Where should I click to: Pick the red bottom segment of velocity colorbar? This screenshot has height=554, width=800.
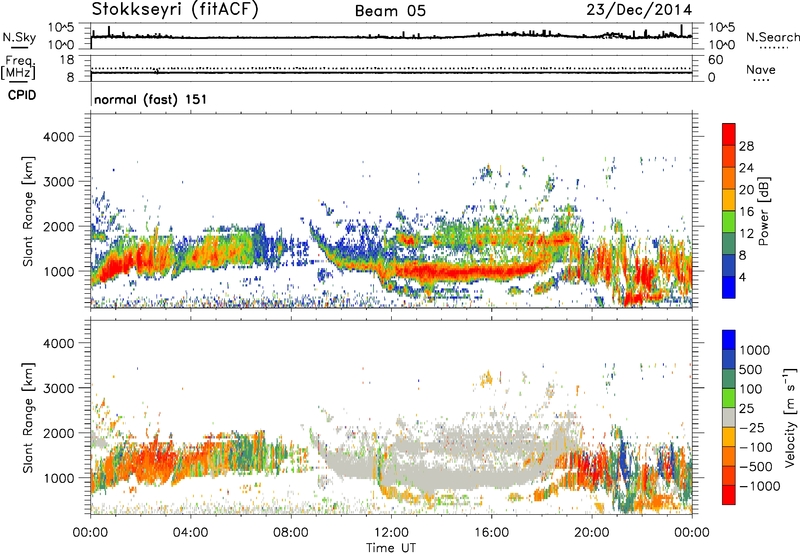pyautogui.click(x=729, y=495)
